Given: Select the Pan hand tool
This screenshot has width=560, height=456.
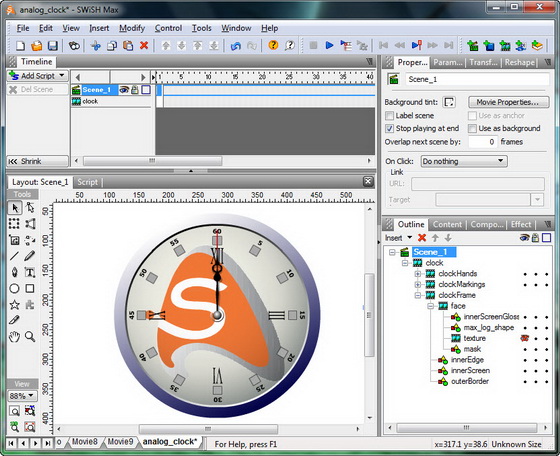Looking at the screenshot, I should [x=15, y=337].
